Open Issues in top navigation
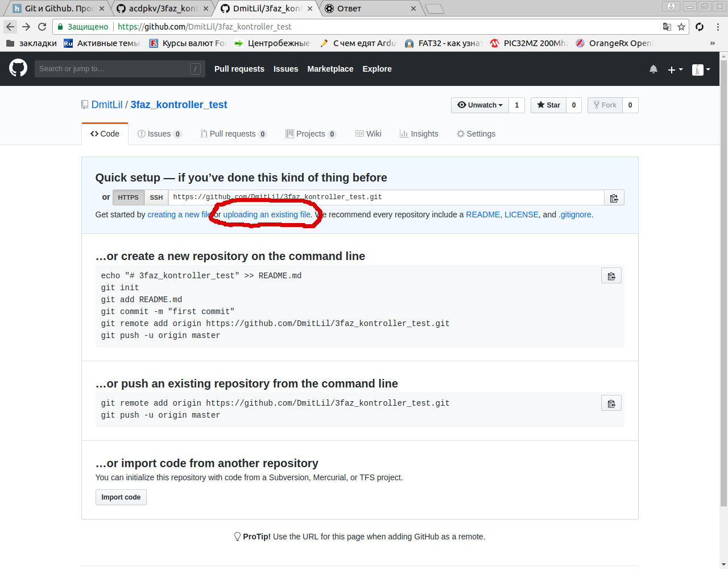The image size is (728, 569). (286, 69)
